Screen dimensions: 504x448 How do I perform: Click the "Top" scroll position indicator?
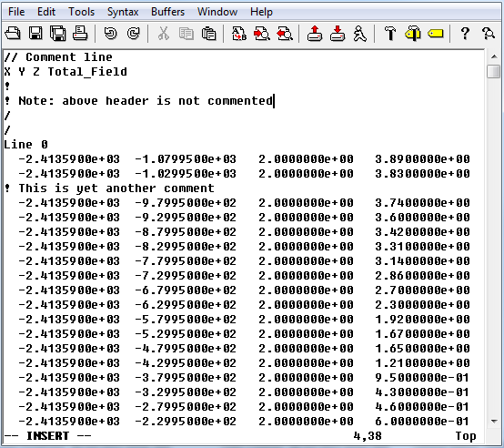466,436
